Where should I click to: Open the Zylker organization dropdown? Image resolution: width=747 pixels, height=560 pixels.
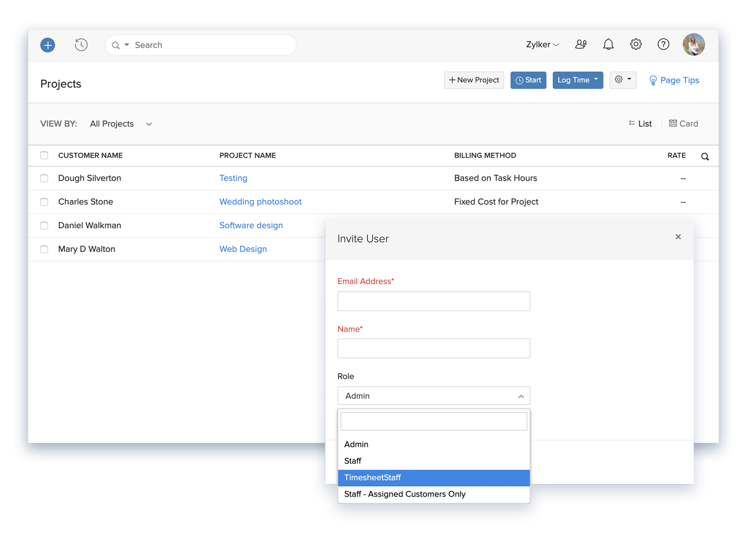tap(543, 45)
